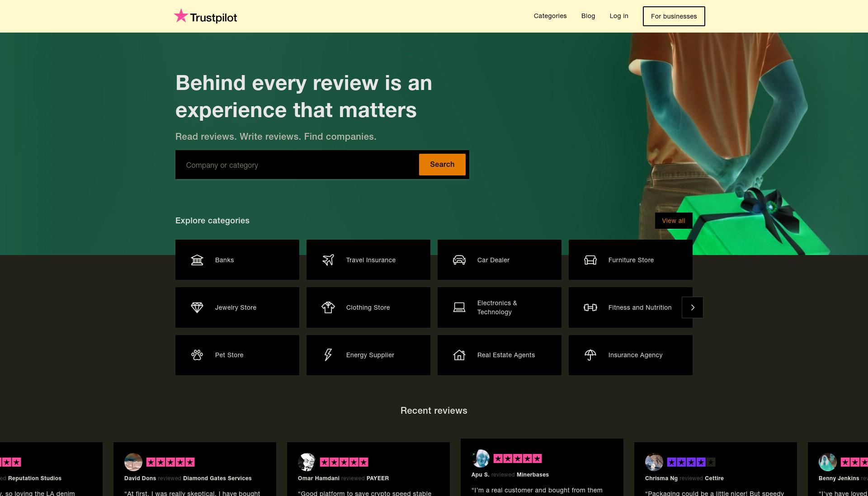Open the Categories menu
Screen dimensions: 868x496
550,16
